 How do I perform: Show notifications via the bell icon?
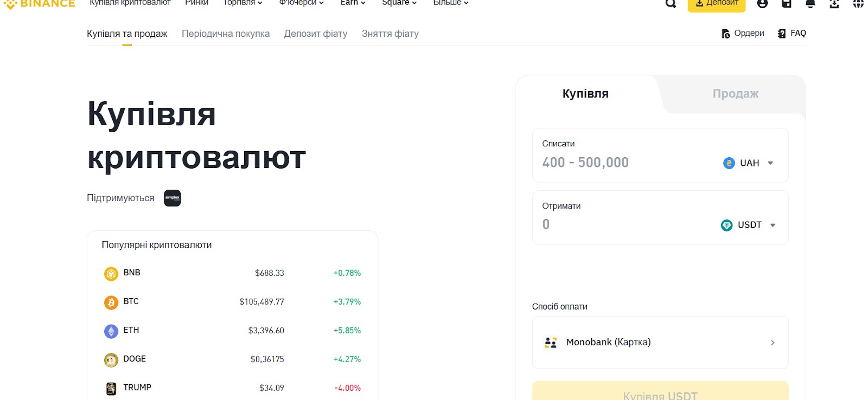point(810,3)
